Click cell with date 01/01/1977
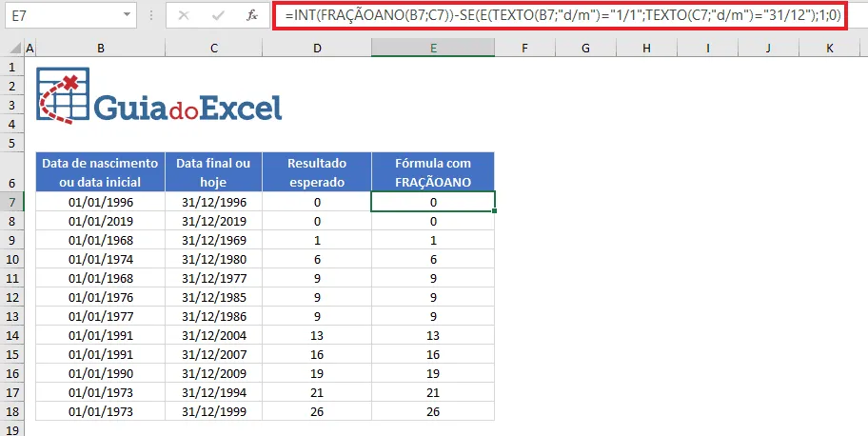 pos(101,316)
